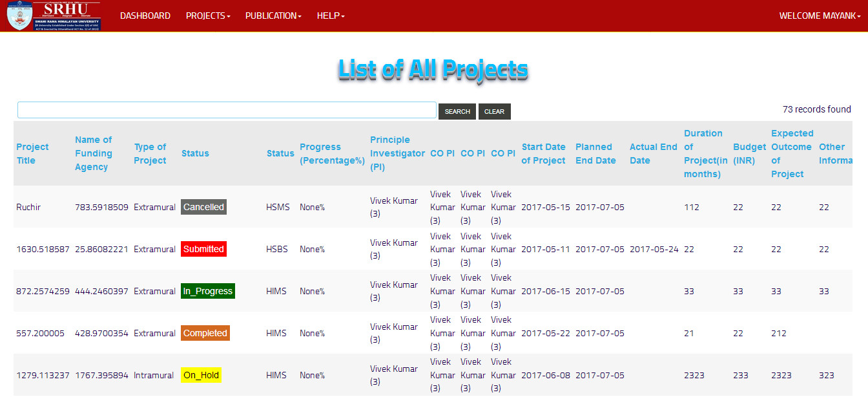Click start date 2017-06-08
Screen dimensions: 868x397
[546, 375]
